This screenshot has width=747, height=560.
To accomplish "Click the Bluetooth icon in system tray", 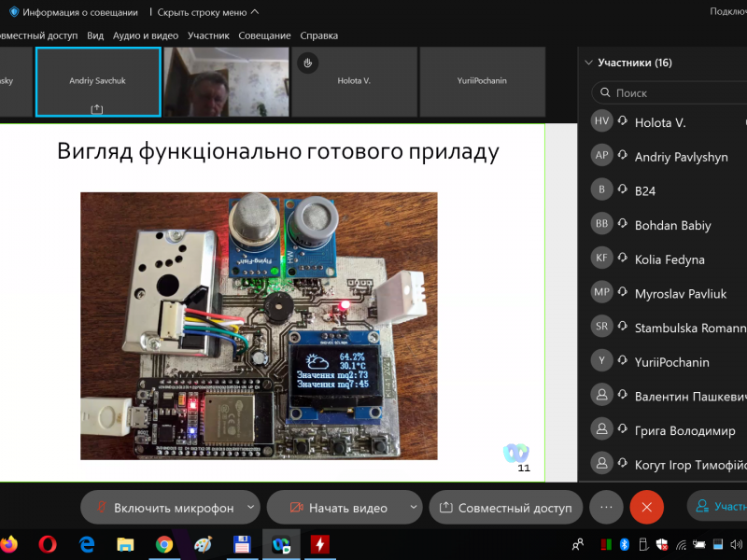I will (626, 543).
